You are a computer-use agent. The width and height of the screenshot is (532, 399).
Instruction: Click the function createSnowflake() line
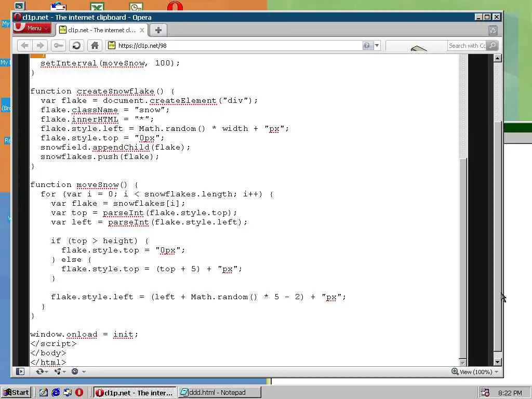(102, 91)
